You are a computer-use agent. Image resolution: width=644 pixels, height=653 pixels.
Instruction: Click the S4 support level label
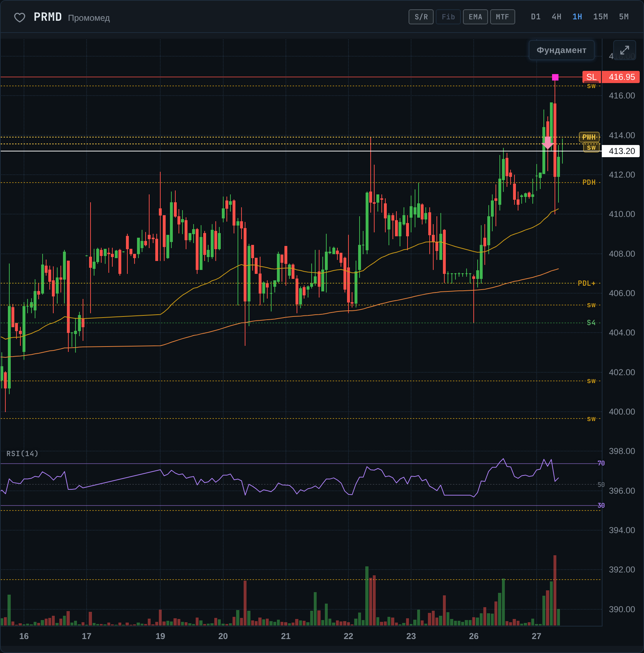click(591, 323)
